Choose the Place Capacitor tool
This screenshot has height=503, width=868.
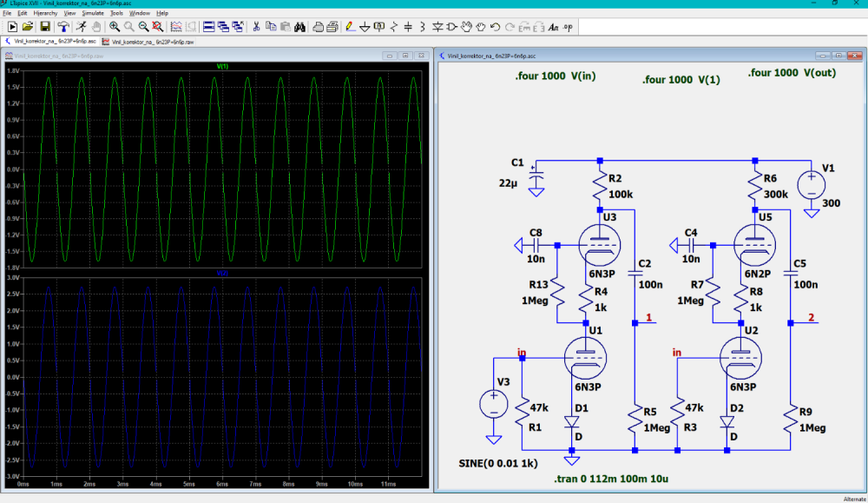coord(408,27)
